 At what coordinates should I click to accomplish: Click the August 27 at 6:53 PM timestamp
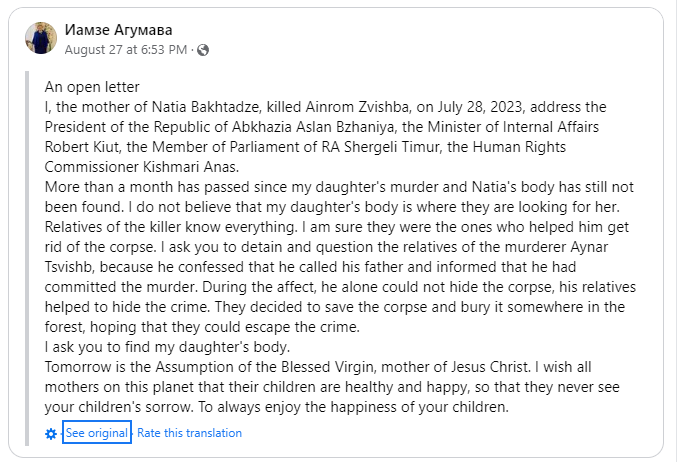(x=126, y=50)
